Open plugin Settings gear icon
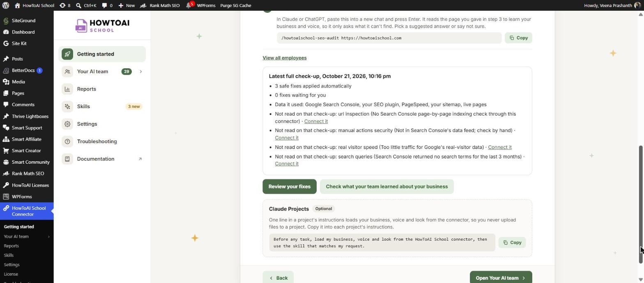Viewport: 644px width, 283px height. [x=67, y=124]
